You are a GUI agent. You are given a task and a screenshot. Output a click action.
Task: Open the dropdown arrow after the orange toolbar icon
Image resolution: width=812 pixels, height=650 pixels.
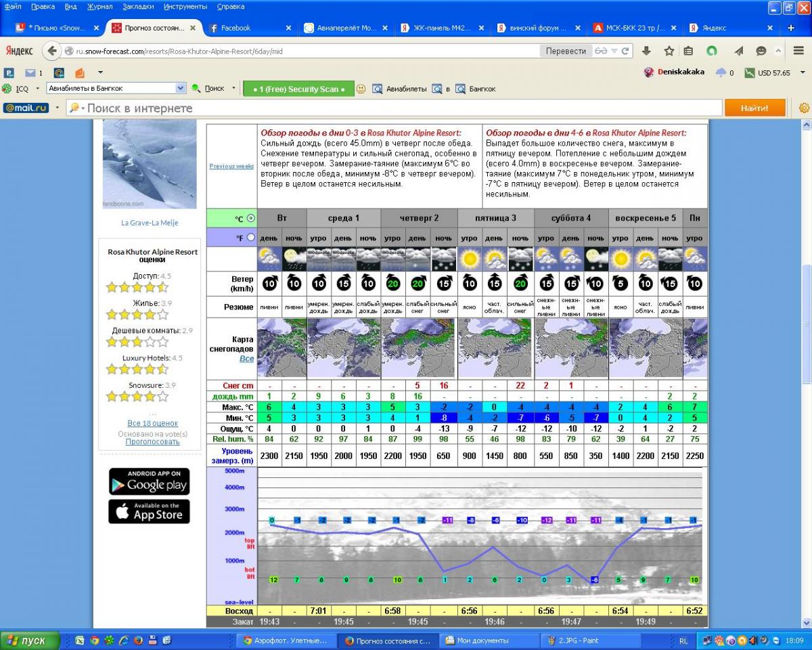coord(100,72)
